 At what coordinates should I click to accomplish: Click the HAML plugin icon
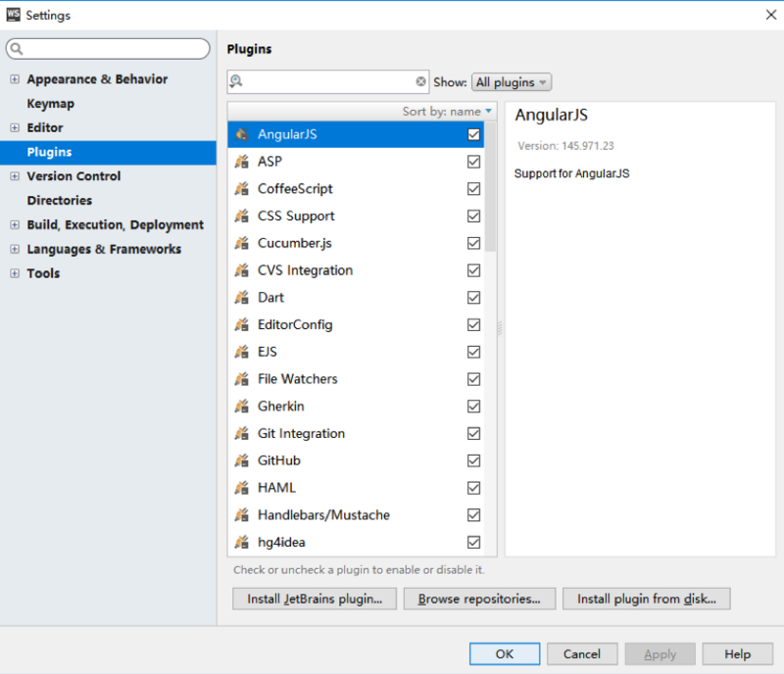pos(242,488)
